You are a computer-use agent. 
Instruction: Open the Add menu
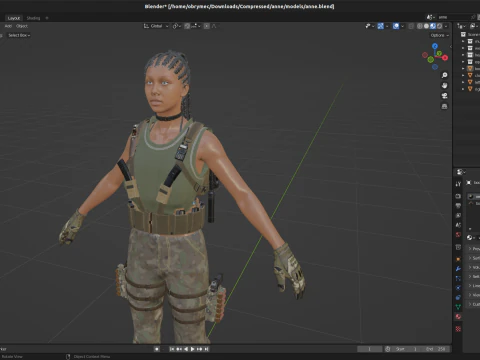[8, 26]
